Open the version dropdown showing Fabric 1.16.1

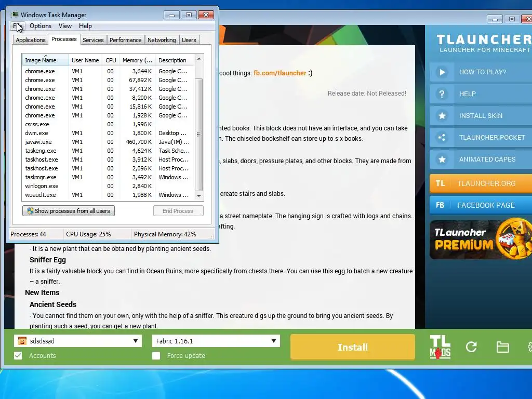coord(216,341)
